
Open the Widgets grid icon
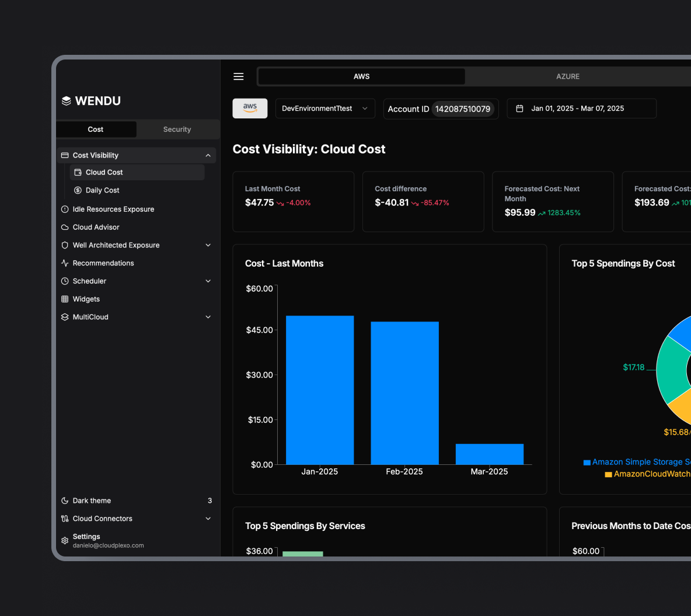click(64, 299)
